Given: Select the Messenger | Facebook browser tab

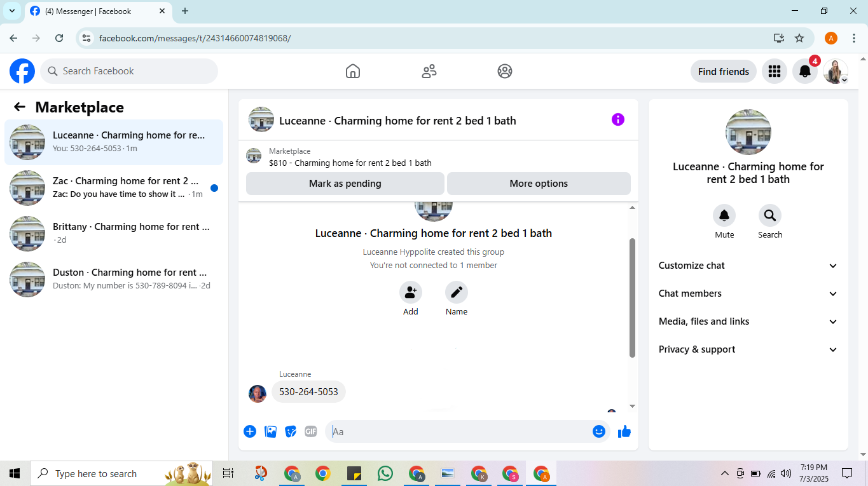Looking at the screenshot, I should click(99, 11).
